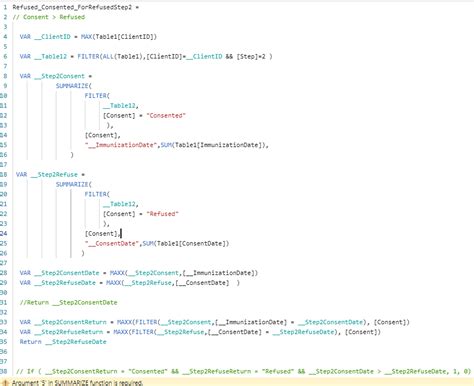The image size is (474, 386).
Task: Click the string "__ConsentDate" on line 25
Action: [x=112, y=243]
